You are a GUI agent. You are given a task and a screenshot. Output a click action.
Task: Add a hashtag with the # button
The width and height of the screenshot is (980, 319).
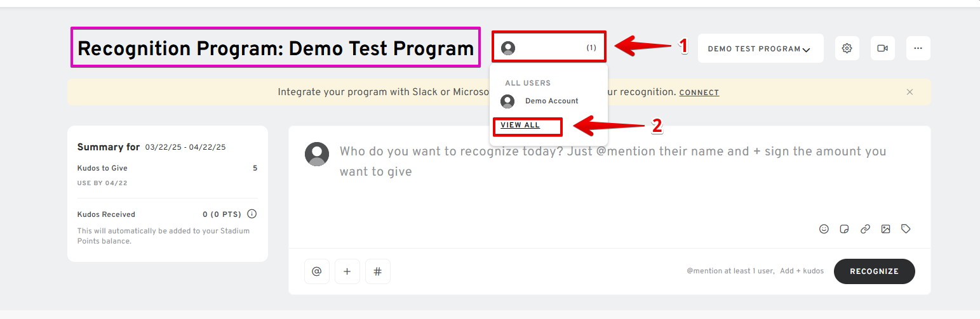pyautogui.click(x=378, y=271)
